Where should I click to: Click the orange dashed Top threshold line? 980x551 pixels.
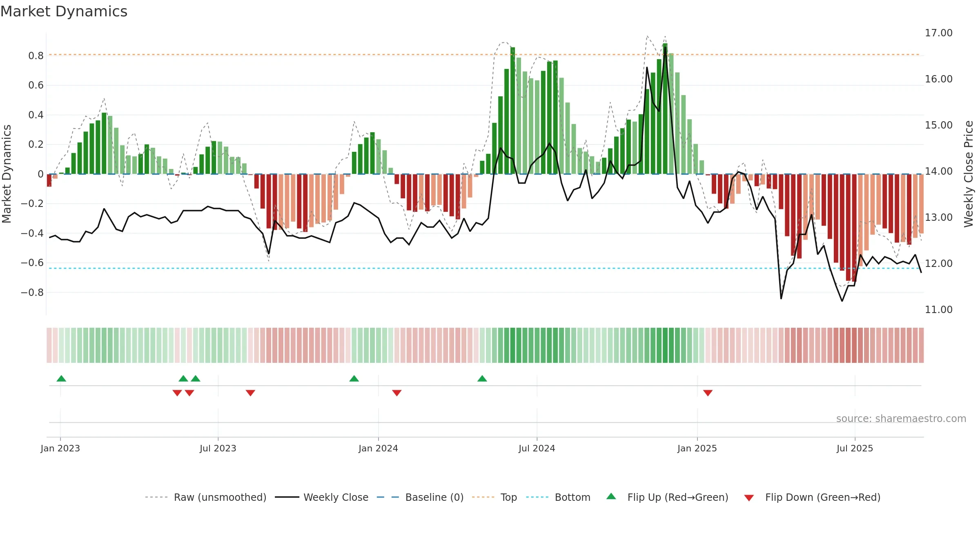[484, 54]
